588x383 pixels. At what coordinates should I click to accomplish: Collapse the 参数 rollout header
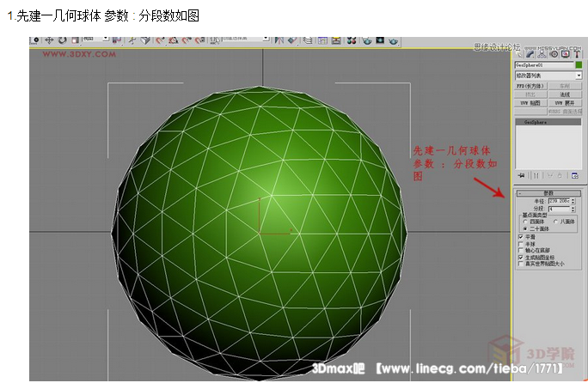pos(548,193)
